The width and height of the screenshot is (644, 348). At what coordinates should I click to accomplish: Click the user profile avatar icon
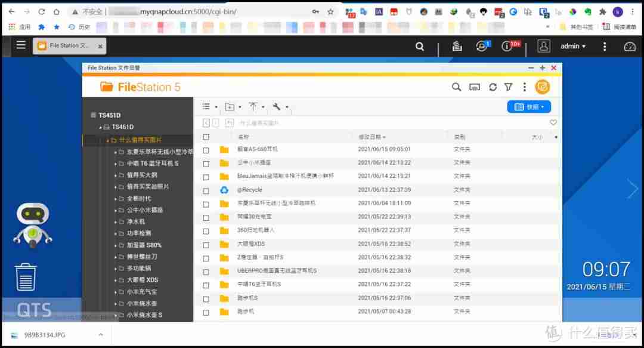543,46
